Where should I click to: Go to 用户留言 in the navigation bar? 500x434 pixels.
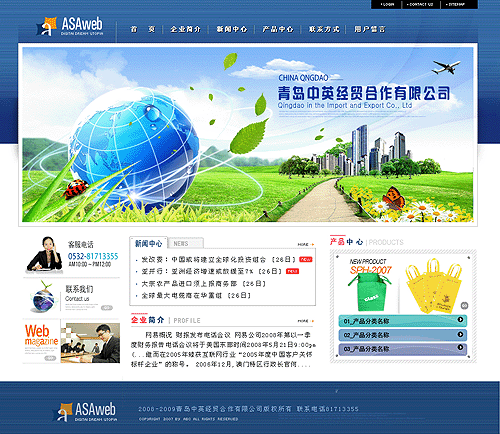click(370, 29)
